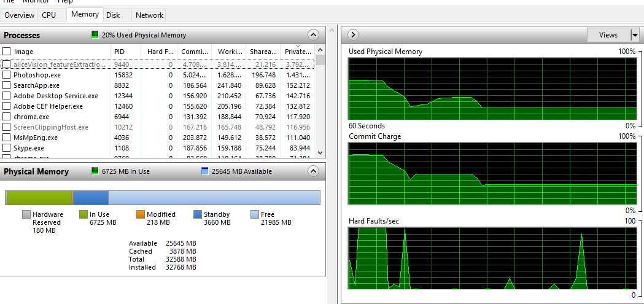The width and height of the screenshot is (644, 304).
Task: Click the green In Use indicator icon in header
Action: (x=95, y=171)
